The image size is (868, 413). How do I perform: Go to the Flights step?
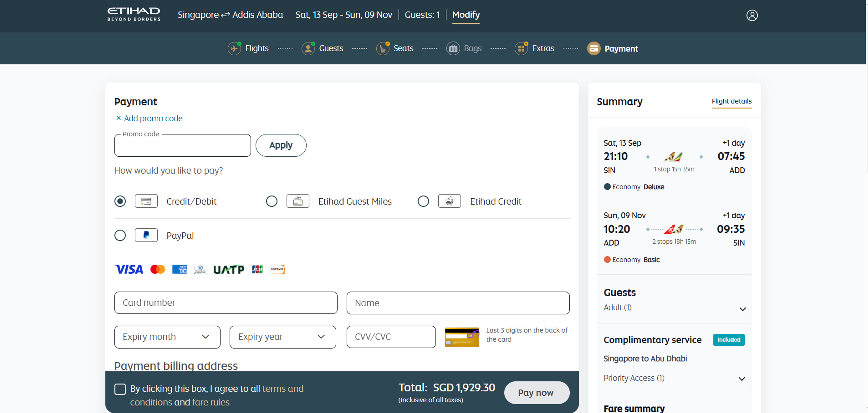tap(257, 49)
